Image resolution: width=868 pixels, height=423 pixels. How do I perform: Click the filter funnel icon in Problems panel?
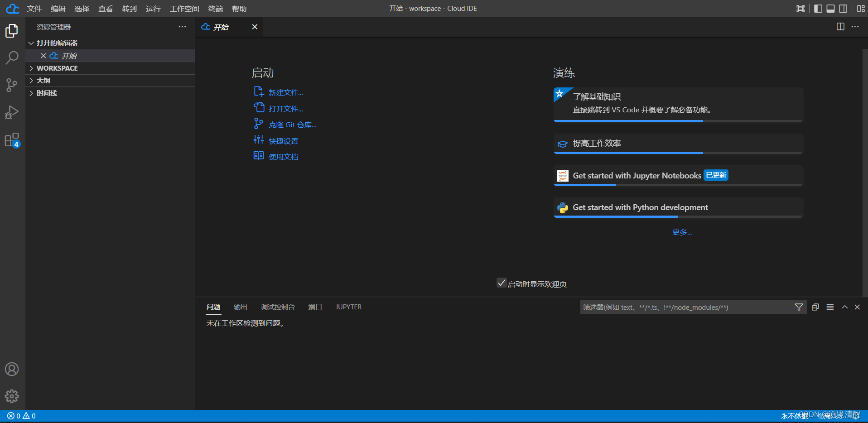[799, 307]
